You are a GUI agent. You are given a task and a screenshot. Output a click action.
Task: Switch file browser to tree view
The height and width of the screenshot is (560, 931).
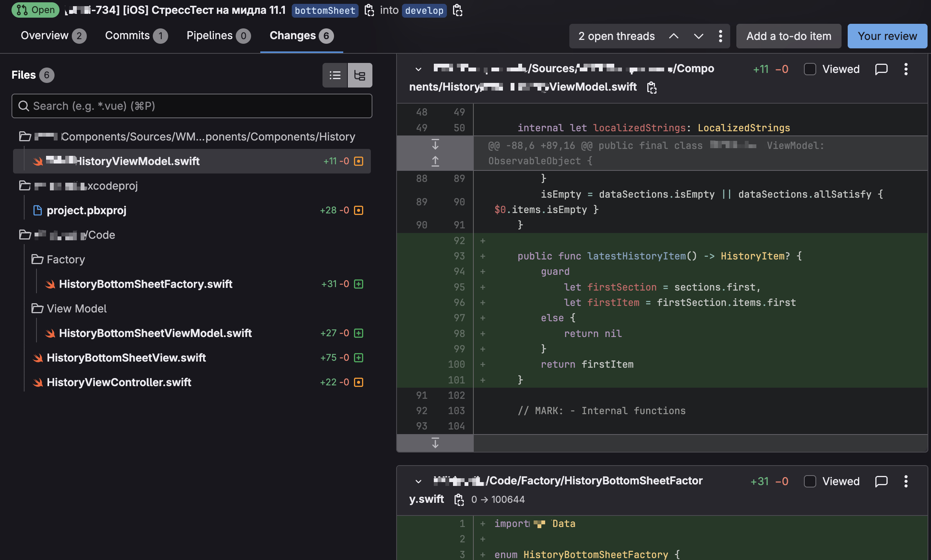click(360, 75)
